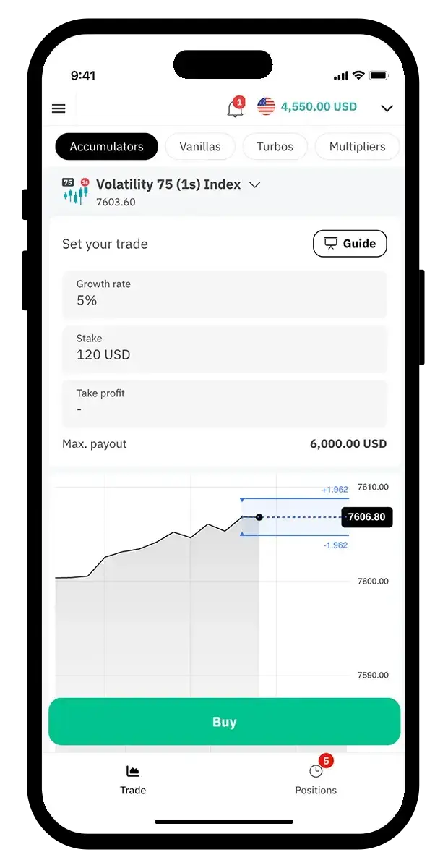Viewport: 448px width, 868px height.
Task: Select the Accumulators tab
Action: click(106, 146)
